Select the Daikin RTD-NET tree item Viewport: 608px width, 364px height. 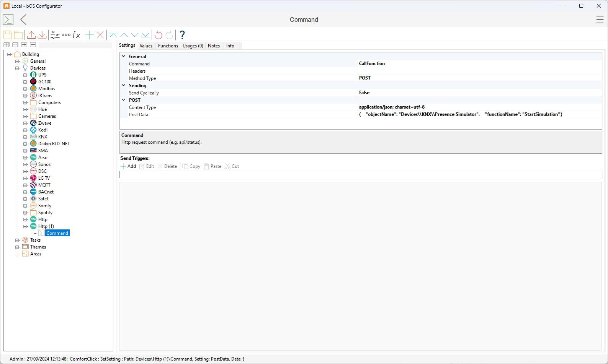point(54,144)
